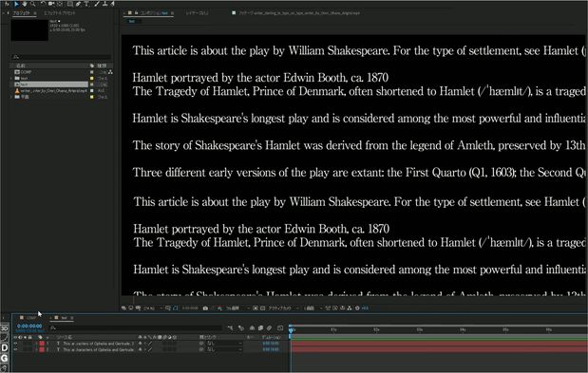Select the Clone Stamp tool
Image resolution: width=588 pixels, height=373 pixels.
point(105,4)
